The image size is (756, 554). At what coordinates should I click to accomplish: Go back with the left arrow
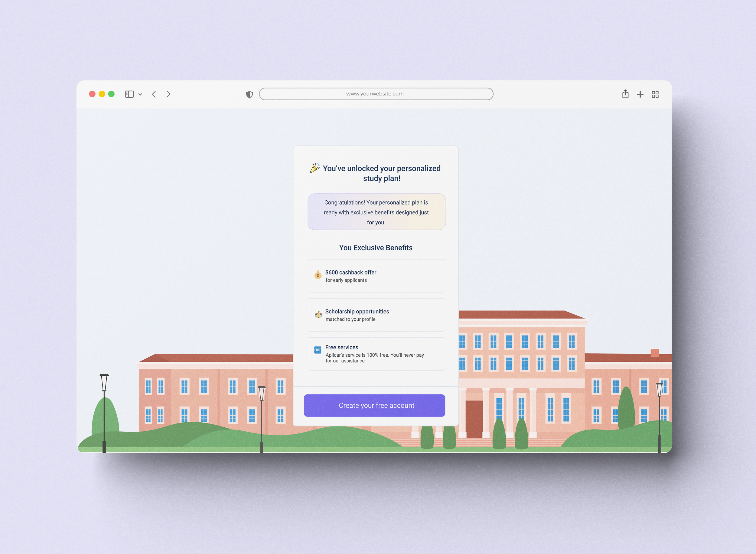(x=154, y=94)
